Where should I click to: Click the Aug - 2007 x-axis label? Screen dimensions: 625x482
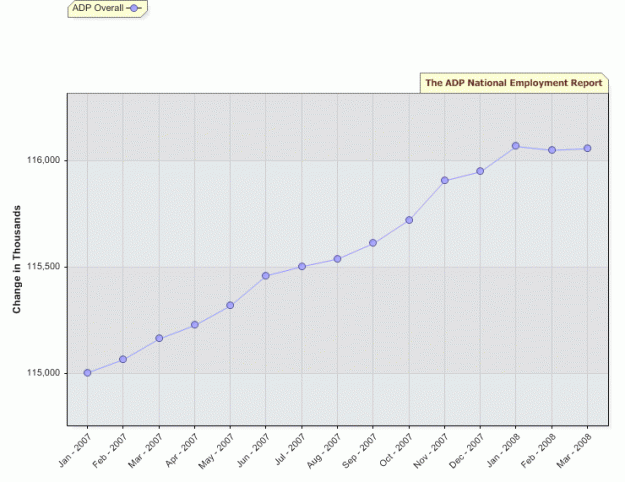[324, 451]
